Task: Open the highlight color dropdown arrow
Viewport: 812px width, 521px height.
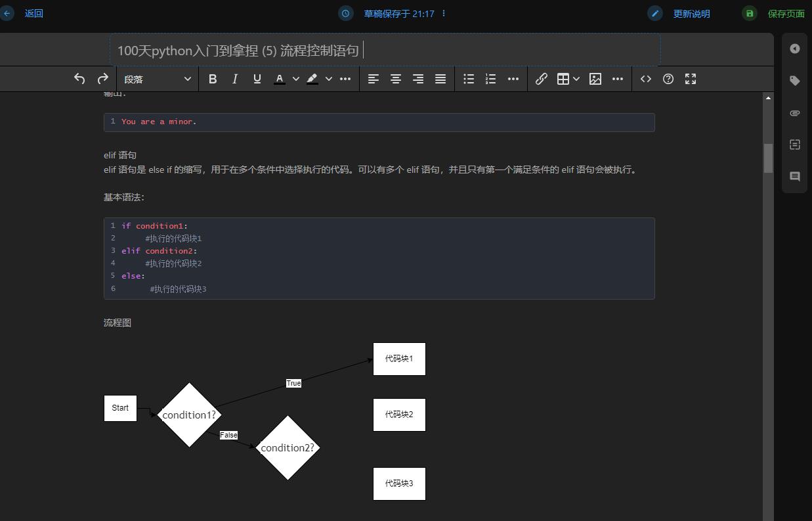Action: [x=328, y=79]
